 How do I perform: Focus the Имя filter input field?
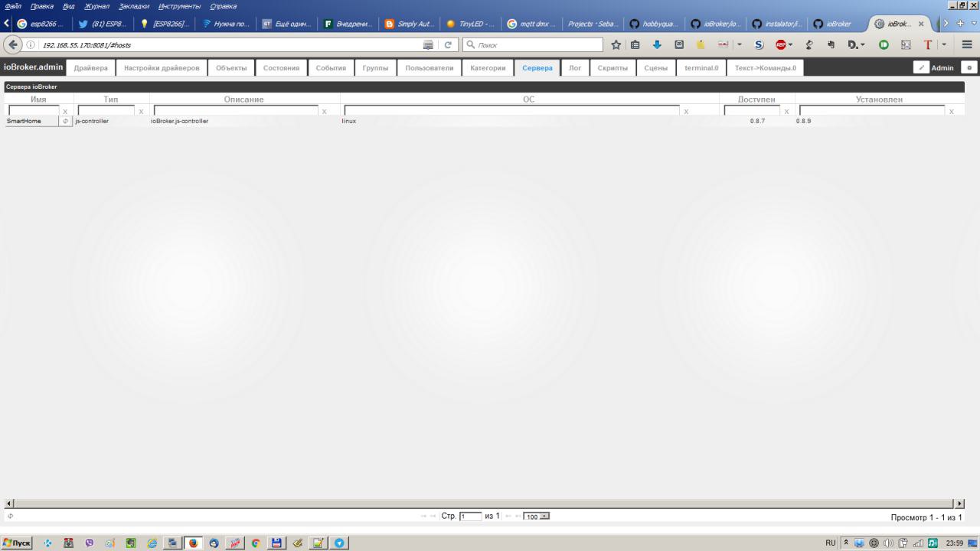tap(34, 111)
